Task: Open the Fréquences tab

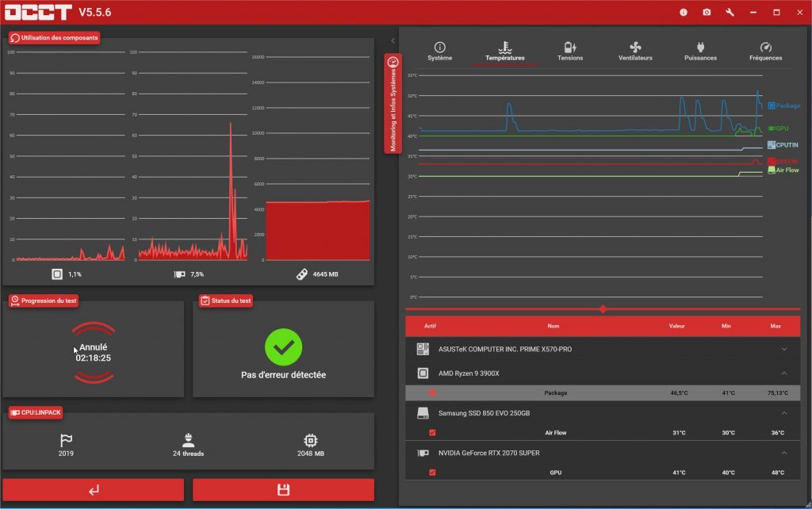Action: click(x=766, y=52)
